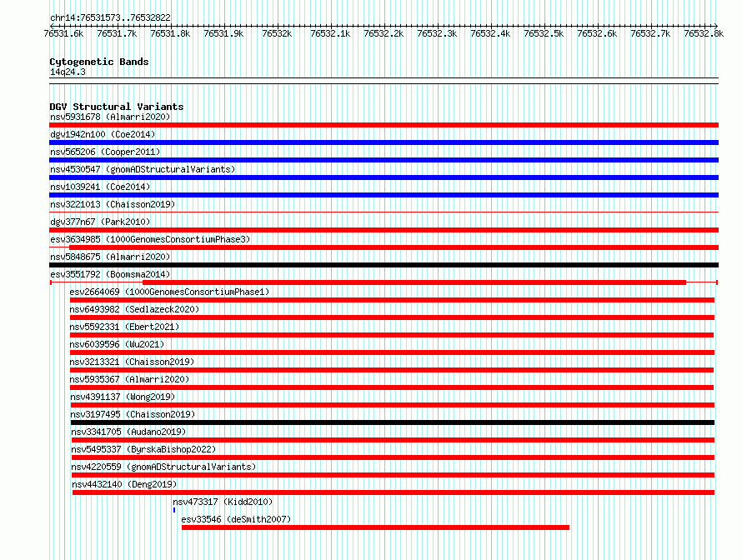The width and height of the screenshot is (742, 560).
Task: Open nsv4391137 (Wong2019) variant label
Action: pos(123,397)
